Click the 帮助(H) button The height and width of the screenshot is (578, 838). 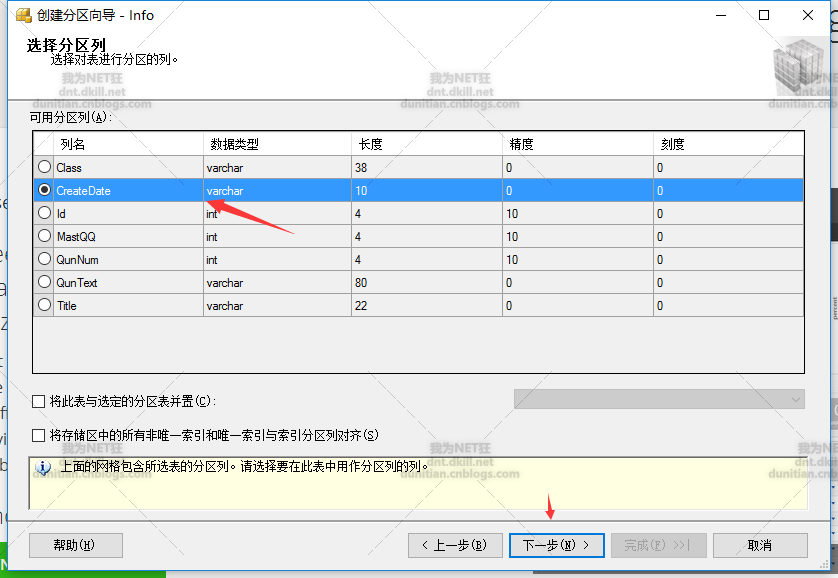pos(76,545)
